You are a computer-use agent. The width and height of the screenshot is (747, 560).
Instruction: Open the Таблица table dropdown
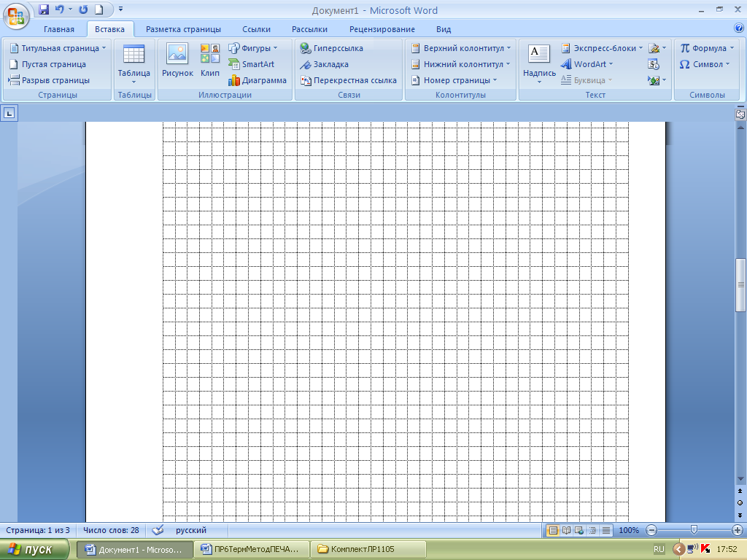click(134, 64)
